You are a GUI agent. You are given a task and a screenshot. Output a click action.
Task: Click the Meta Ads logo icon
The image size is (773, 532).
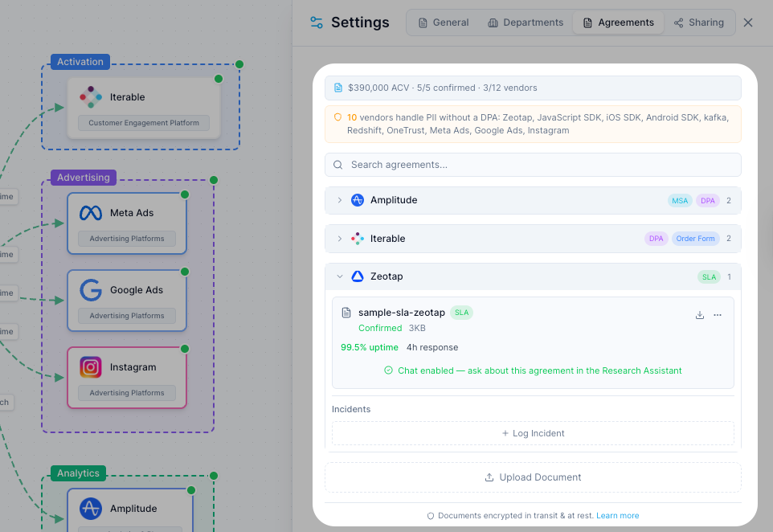pos(91,213)
